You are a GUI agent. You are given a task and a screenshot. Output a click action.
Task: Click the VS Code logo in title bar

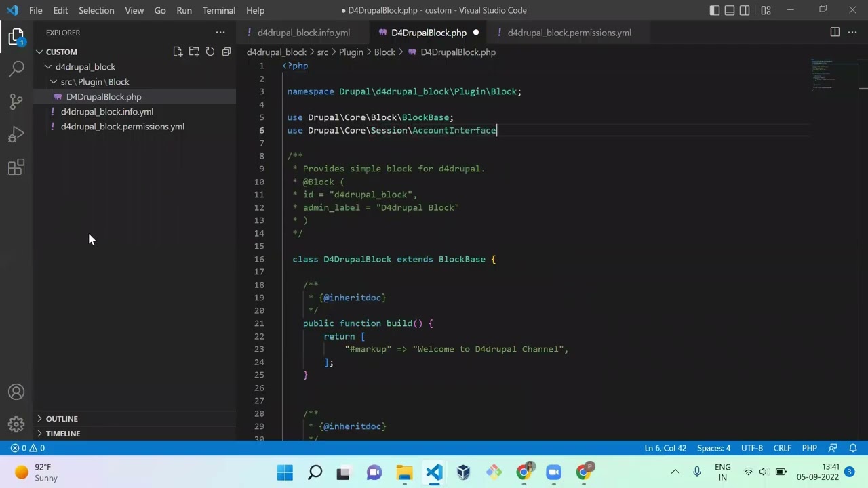pyautogui.click(x=12, y=10)
